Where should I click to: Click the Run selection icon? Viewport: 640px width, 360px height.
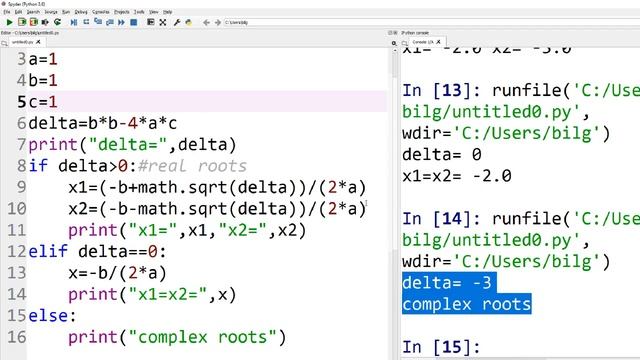45,22
